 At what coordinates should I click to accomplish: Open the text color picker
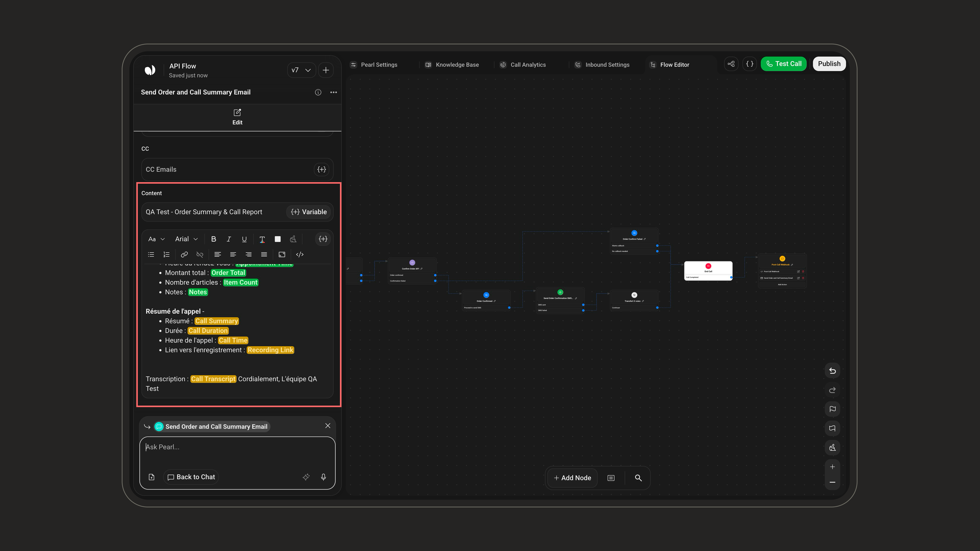click(262, 239)
